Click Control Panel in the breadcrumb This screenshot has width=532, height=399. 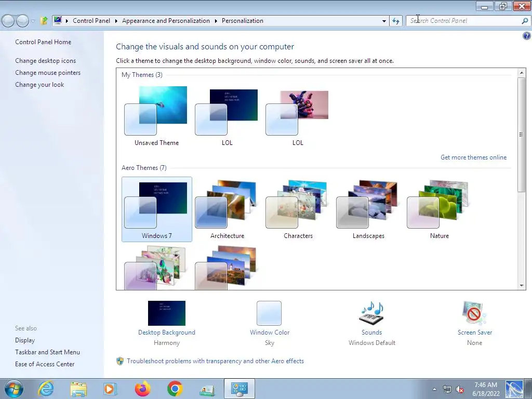pyautogui.click(x=91, y=21)
